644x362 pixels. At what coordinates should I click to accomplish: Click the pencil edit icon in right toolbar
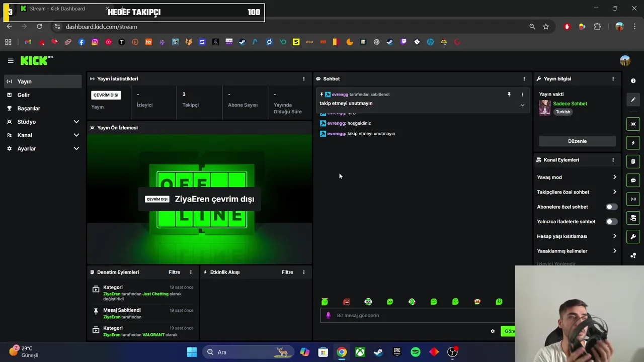pos(633,100)
